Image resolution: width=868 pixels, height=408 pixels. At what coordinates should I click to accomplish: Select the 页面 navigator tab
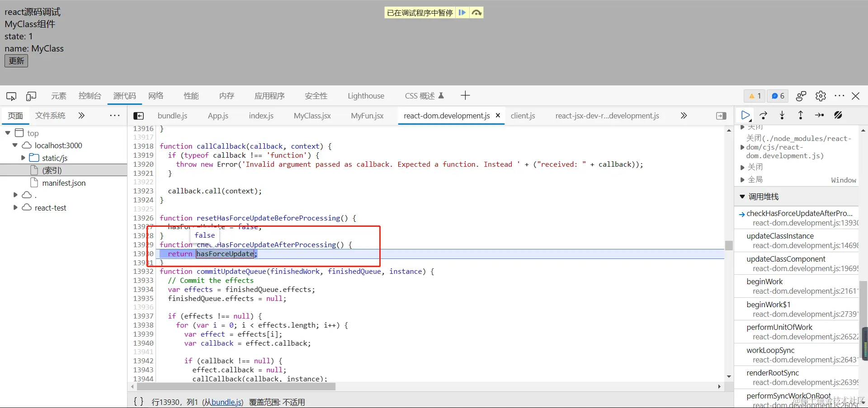point(15,116)
